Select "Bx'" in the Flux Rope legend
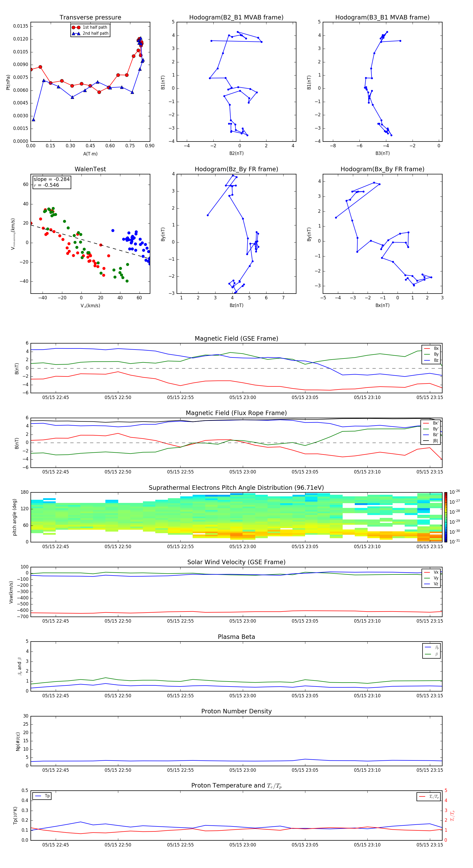 tap(431, 423)
